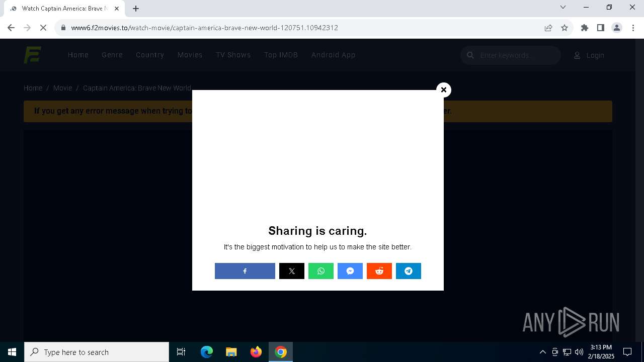Viewport: 644px width, 362px height.
Task: Open Chrome Extensions puzzle icon
Action: pyautogui.click(x=585, y=28)
